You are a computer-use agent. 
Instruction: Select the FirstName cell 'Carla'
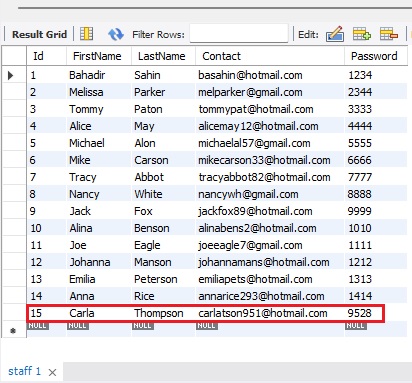(99, 313)
